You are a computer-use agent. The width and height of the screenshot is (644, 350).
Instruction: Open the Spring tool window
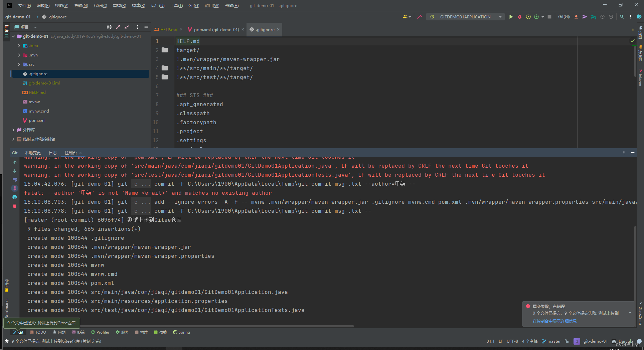(181, 332)
